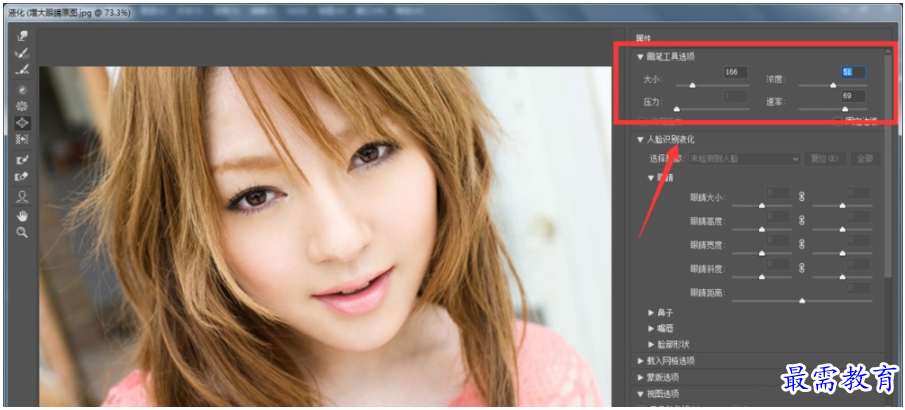Toggle link icon for 眼睛高度

(x=801, y=221)
